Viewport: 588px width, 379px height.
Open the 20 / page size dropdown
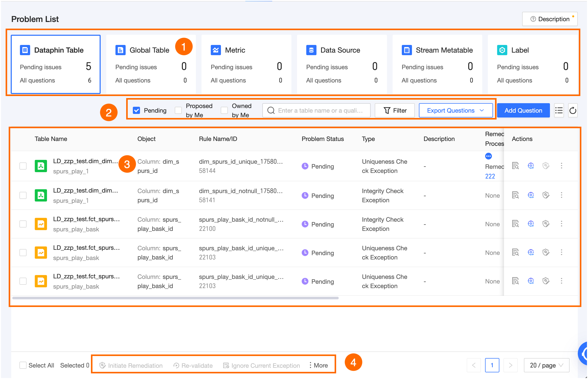coord(546,365)
